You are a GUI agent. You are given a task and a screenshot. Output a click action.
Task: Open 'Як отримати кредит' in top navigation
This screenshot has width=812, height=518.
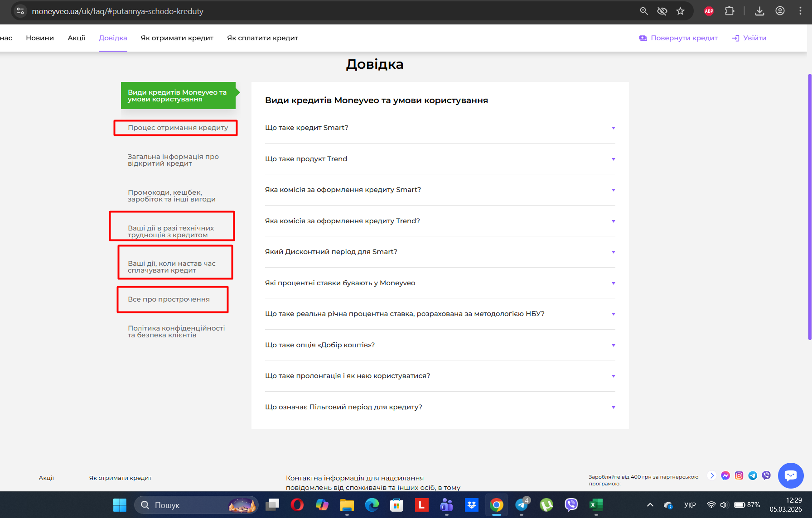177,38
